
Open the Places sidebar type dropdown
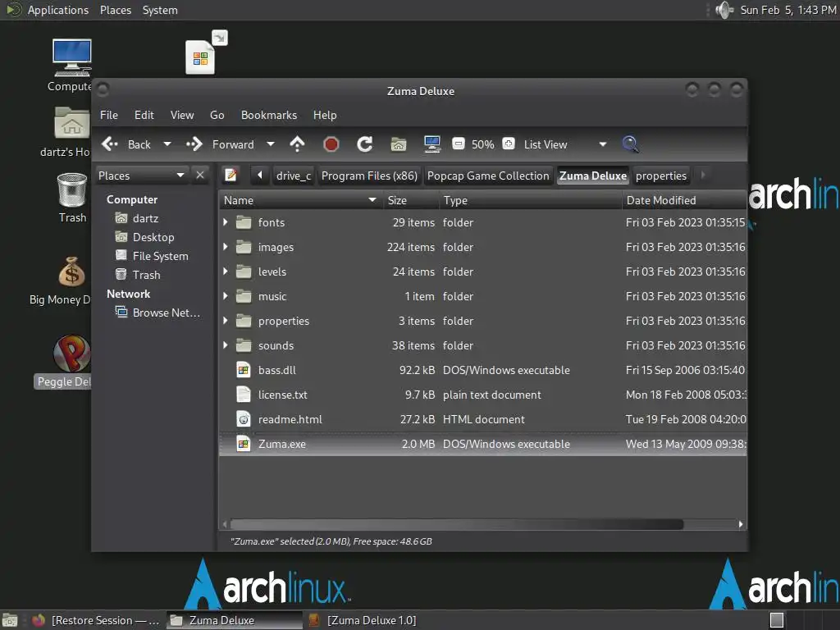pyautogui.click(x=142, y=176)
